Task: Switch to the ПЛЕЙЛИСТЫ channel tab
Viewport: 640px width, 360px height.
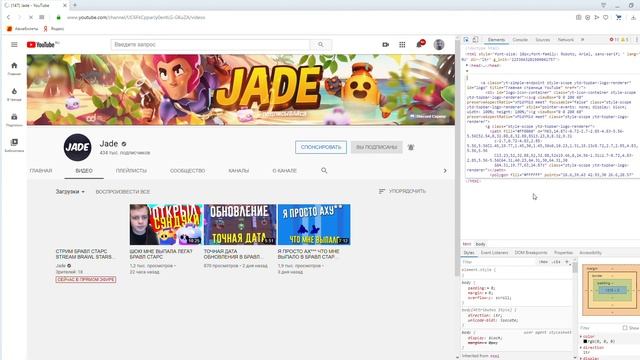Action: (x=131, y=171)
